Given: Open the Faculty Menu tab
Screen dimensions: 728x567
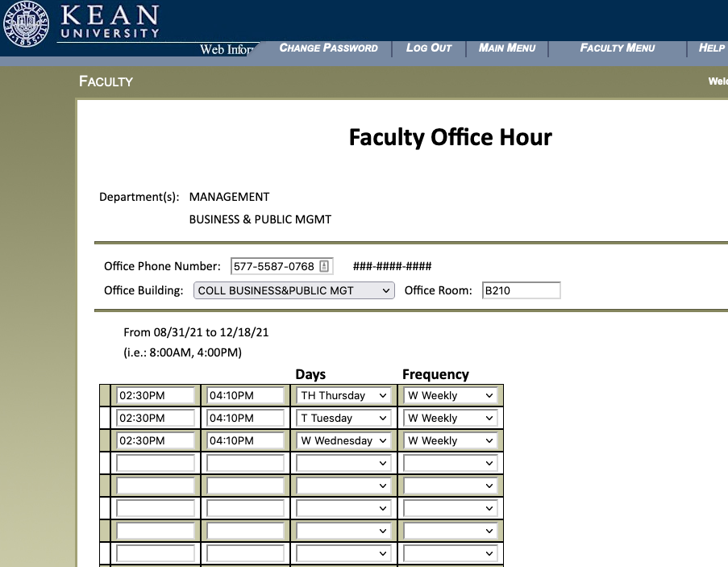Looking at the screenshot, I should [x=617, y=48].
